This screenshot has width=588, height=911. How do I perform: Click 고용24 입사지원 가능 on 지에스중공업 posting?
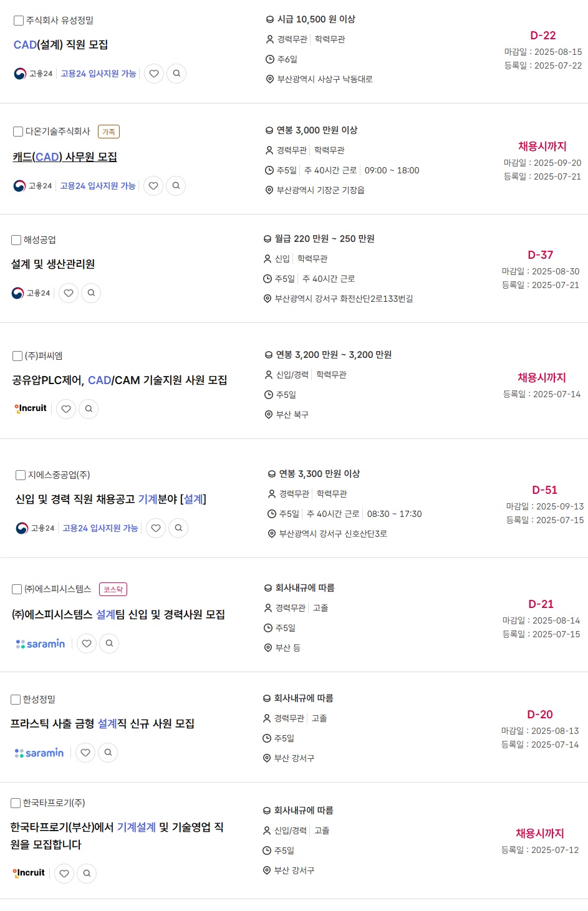100,528
